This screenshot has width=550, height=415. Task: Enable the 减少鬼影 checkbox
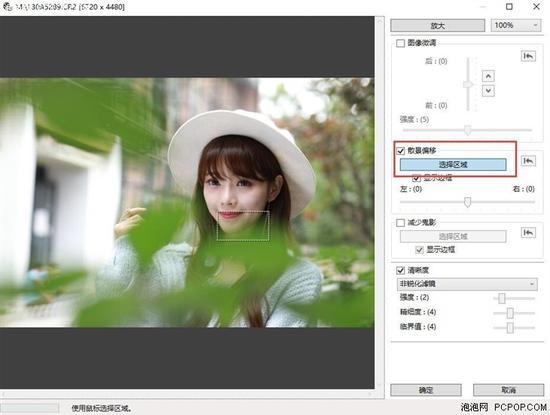400,223
